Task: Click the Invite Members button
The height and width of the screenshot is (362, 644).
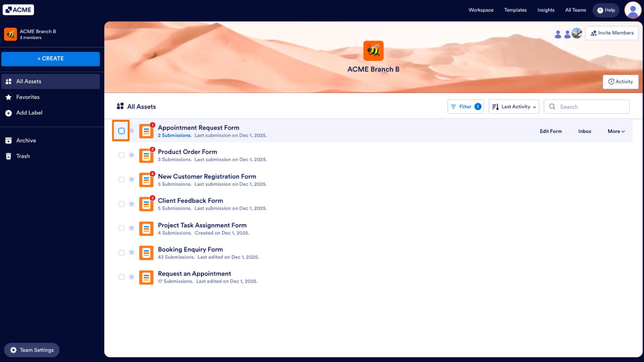Action: point(612,33)
